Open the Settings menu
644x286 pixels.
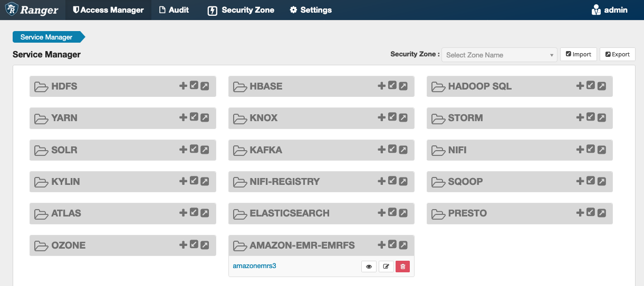[x=311, y=10]
